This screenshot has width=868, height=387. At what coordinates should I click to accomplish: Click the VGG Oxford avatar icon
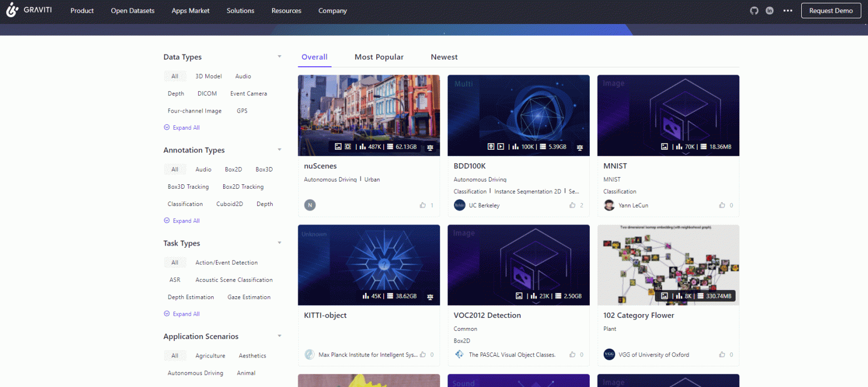(609, 354)
